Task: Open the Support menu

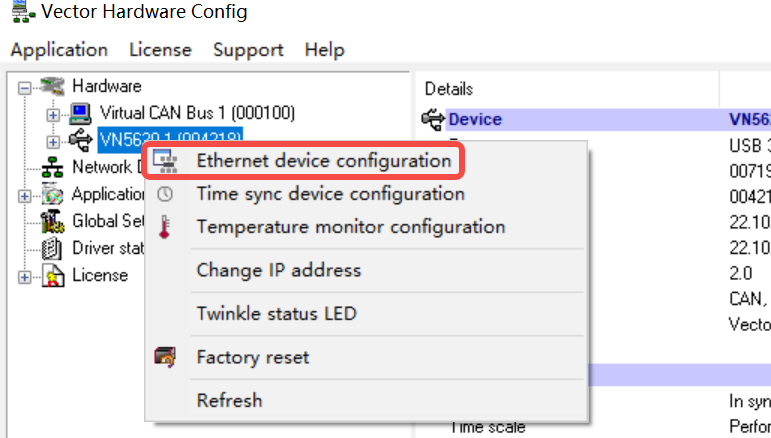Action: pos(248,49)
